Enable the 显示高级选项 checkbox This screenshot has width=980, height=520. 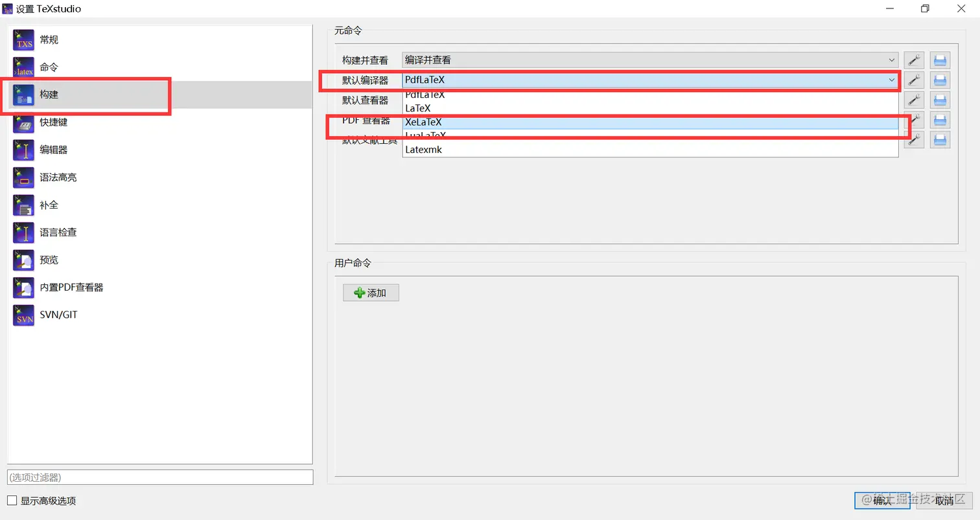[12, 501]
